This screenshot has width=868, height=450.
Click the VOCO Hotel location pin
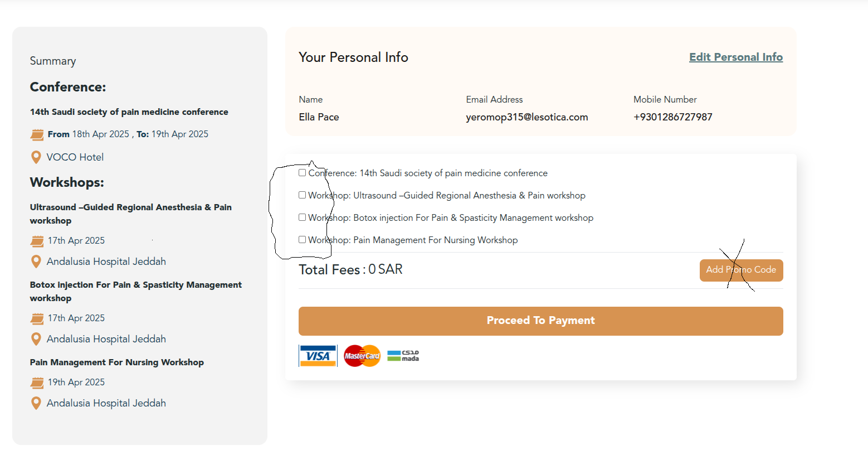pyautogui.click(x=36, y=157)
